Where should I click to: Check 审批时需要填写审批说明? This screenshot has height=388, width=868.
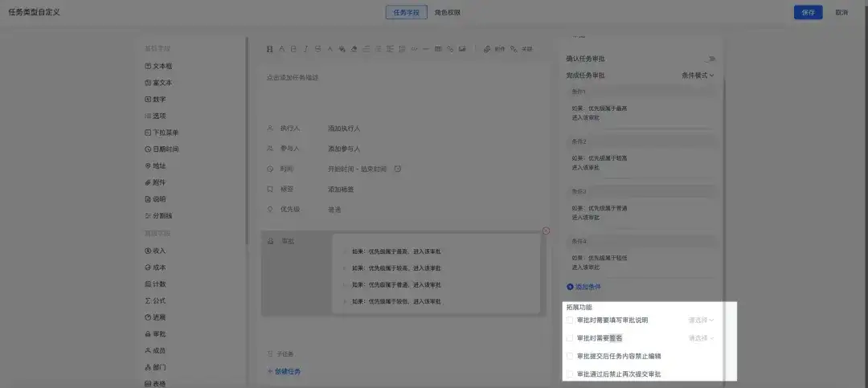click(570, 320)
